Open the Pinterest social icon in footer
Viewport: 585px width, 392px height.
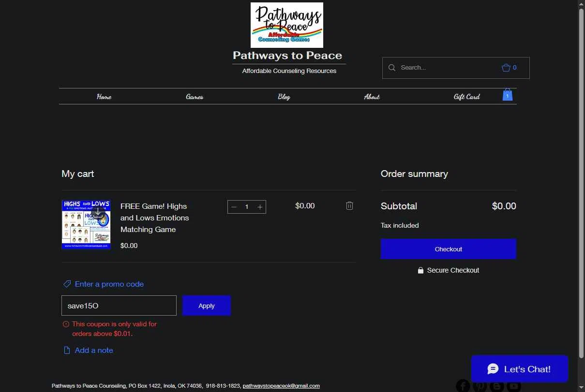480,386
